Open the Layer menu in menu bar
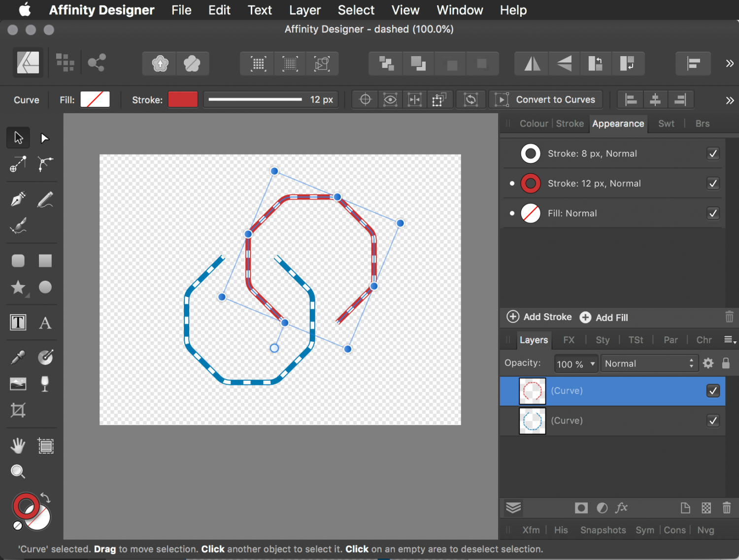The height and width of the screenshot is (560, 739). tap(304, 10)
